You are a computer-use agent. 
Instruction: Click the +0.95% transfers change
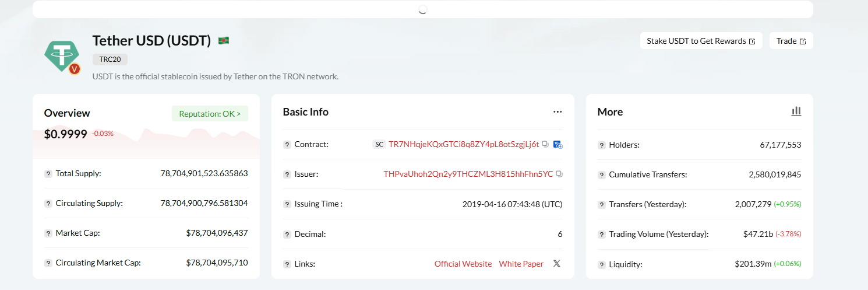[788, 205]
